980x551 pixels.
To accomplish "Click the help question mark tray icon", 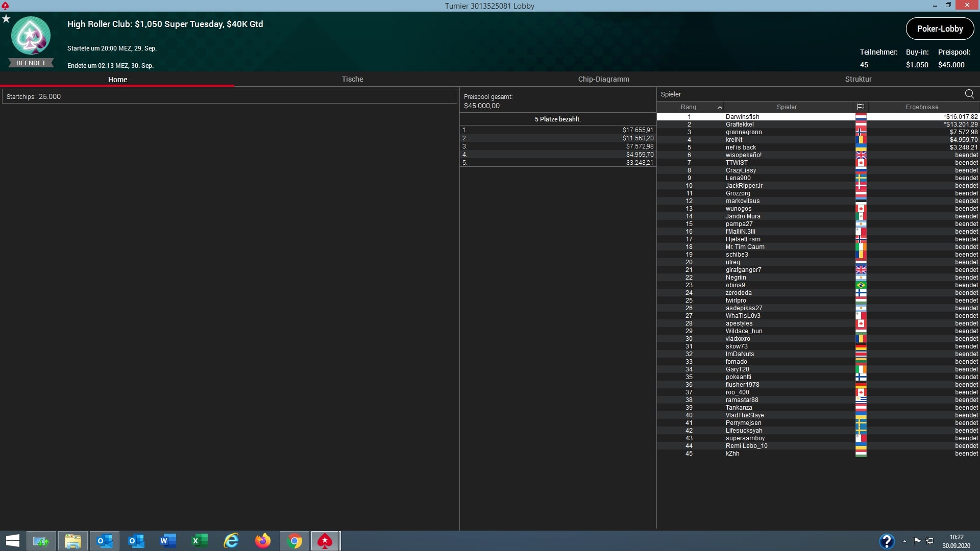I will point(887,541).
